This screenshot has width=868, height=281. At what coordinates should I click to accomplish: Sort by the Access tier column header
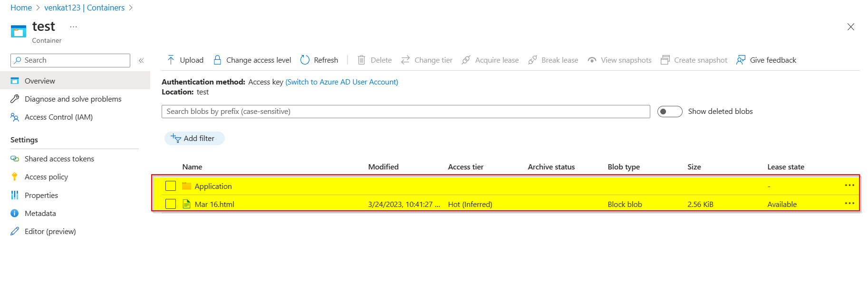pyautogui.click(x=465, y=167)
